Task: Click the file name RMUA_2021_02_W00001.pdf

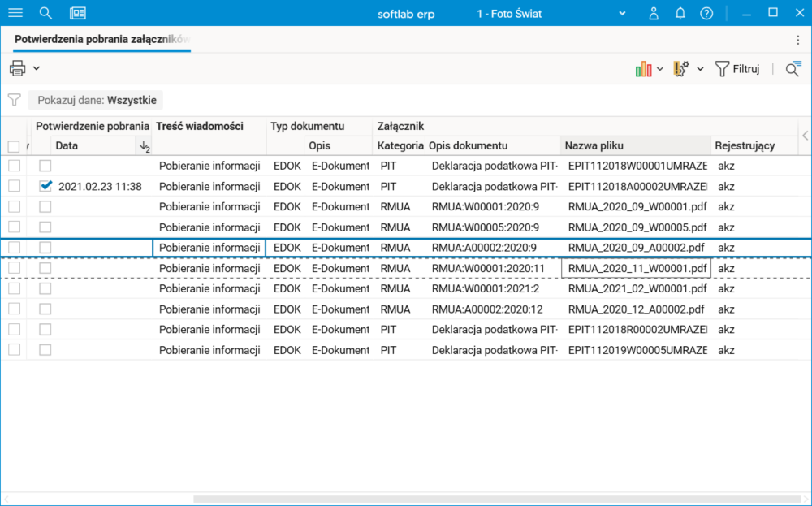Action: pyautogui.click(x=637, y=288)
